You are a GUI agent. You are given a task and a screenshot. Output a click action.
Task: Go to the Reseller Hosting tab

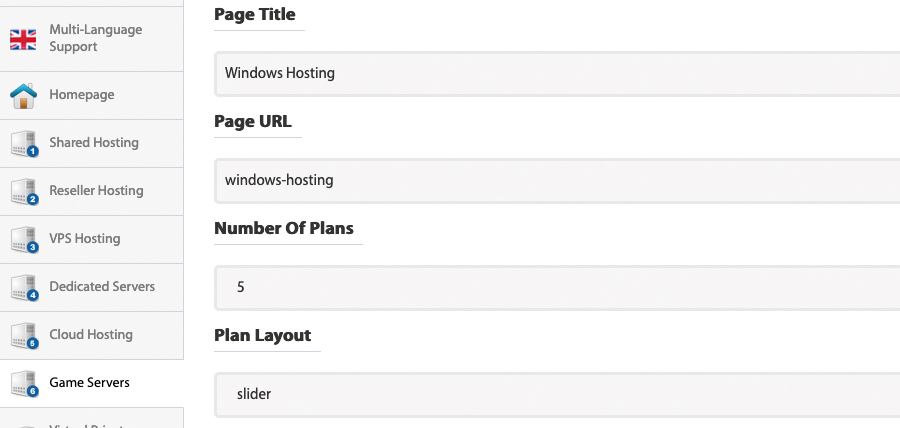[92, 192]
